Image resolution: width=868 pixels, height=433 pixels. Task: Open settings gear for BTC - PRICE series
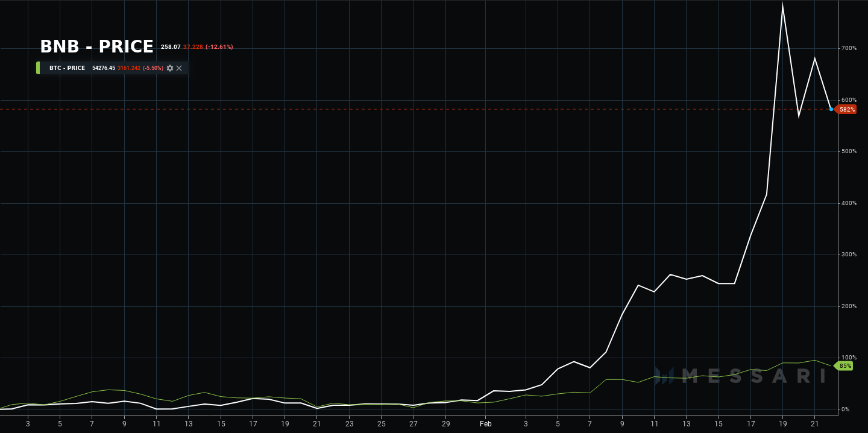point(170,68)
